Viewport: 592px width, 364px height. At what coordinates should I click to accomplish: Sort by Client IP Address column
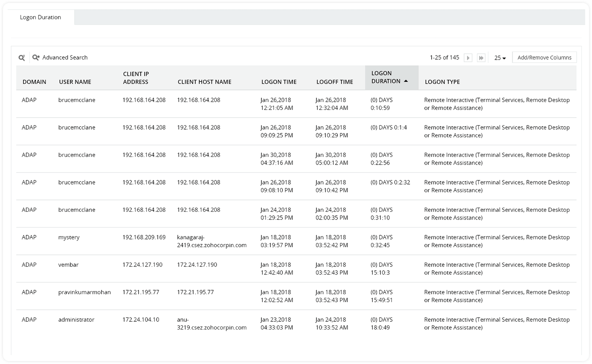point(136,77)
